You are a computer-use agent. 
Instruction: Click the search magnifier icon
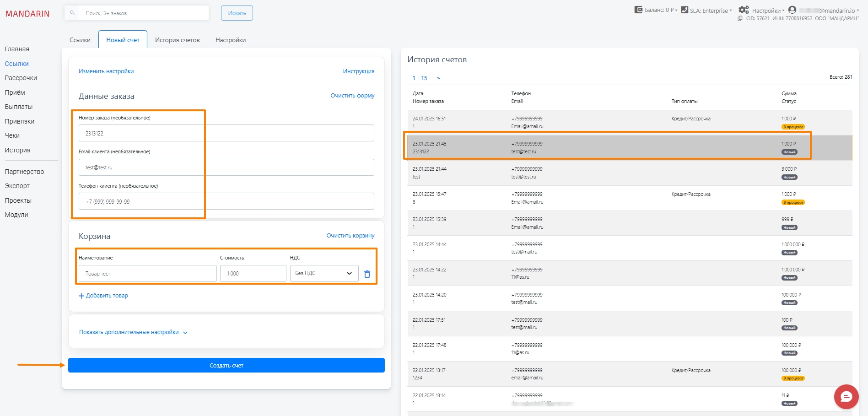point(72,13)
